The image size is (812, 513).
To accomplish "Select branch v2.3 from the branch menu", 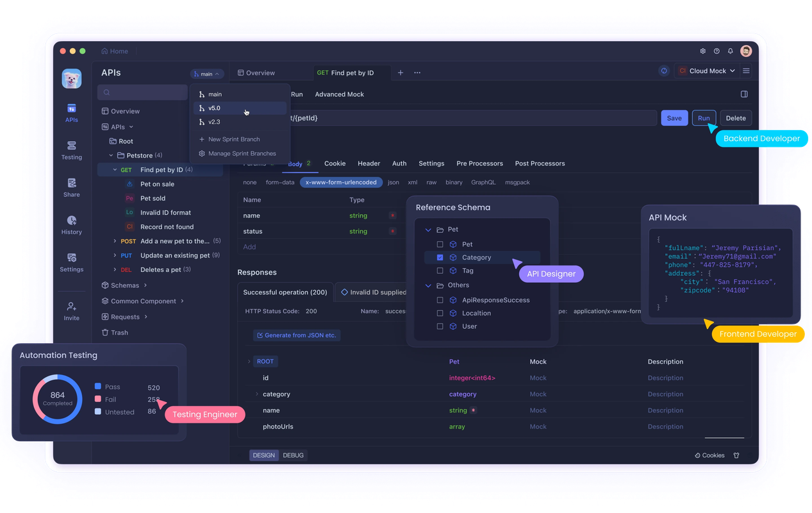I will pyautogui.click(x=240, y=122).
